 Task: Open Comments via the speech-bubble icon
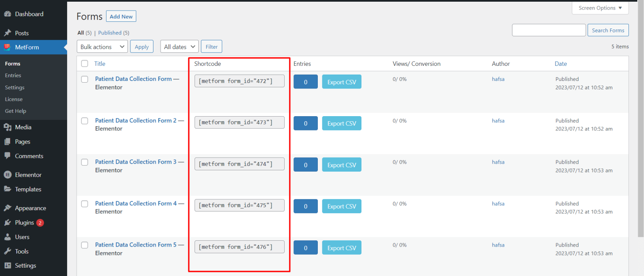[8, 156]
